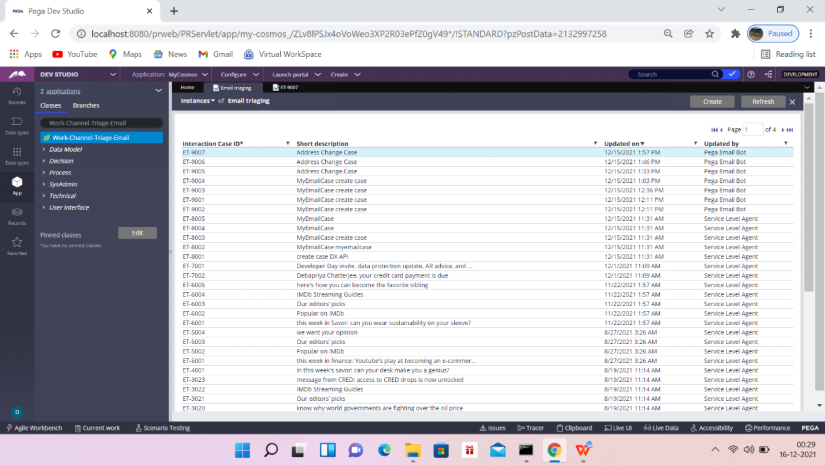Click the Create button for instances
The image size is (825, 465).
712,102
